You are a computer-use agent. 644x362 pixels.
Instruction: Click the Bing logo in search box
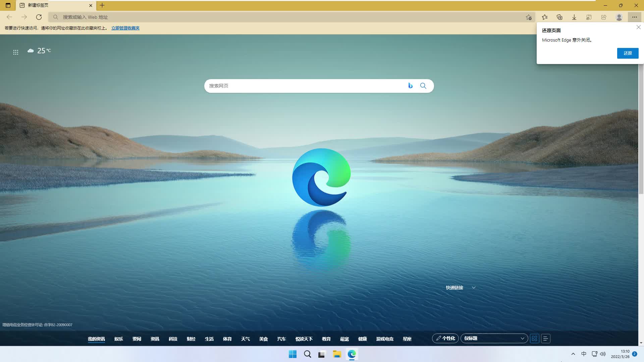410,86
